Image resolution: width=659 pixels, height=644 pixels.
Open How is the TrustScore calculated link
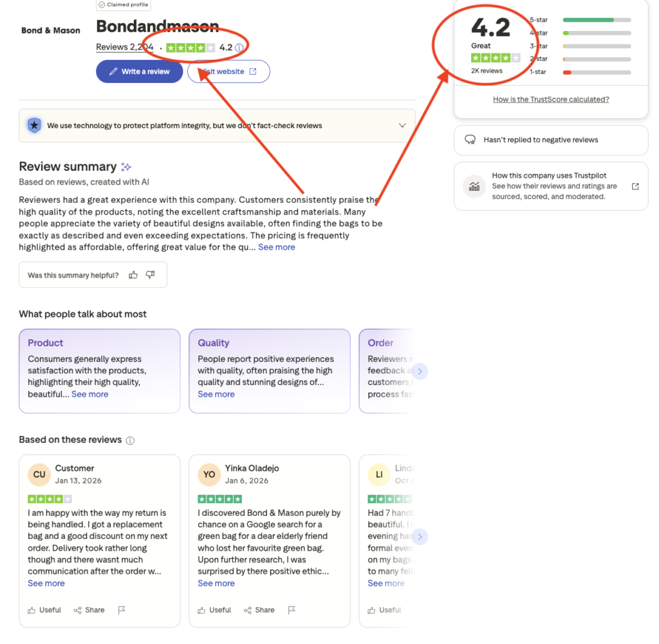point(551,99)
